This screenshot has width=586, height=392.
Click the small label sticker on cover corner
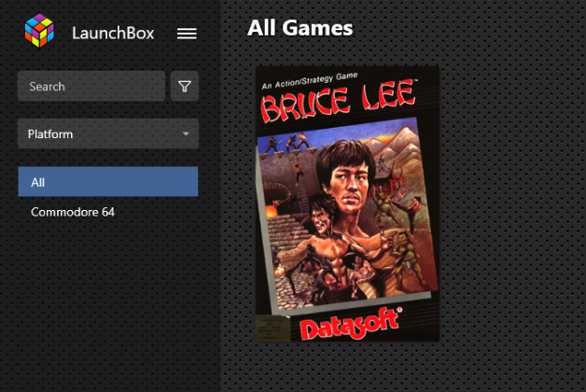click(272, 329)
